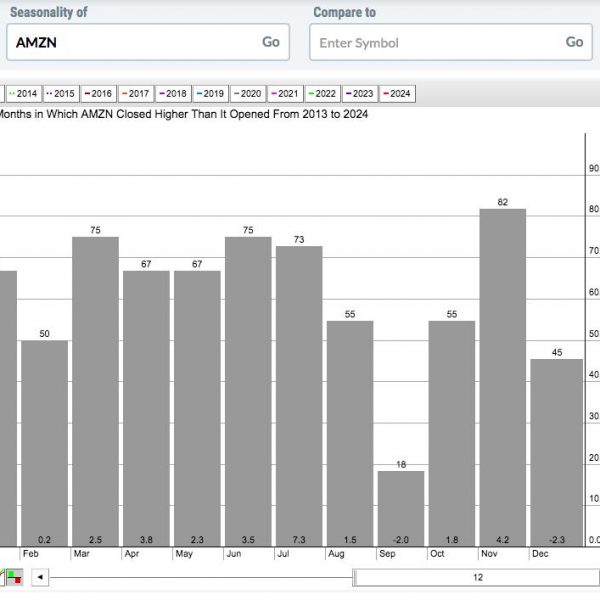Click the left arrow range button
This screenshot has width=600, height=600.
click(x=40, y=577)
